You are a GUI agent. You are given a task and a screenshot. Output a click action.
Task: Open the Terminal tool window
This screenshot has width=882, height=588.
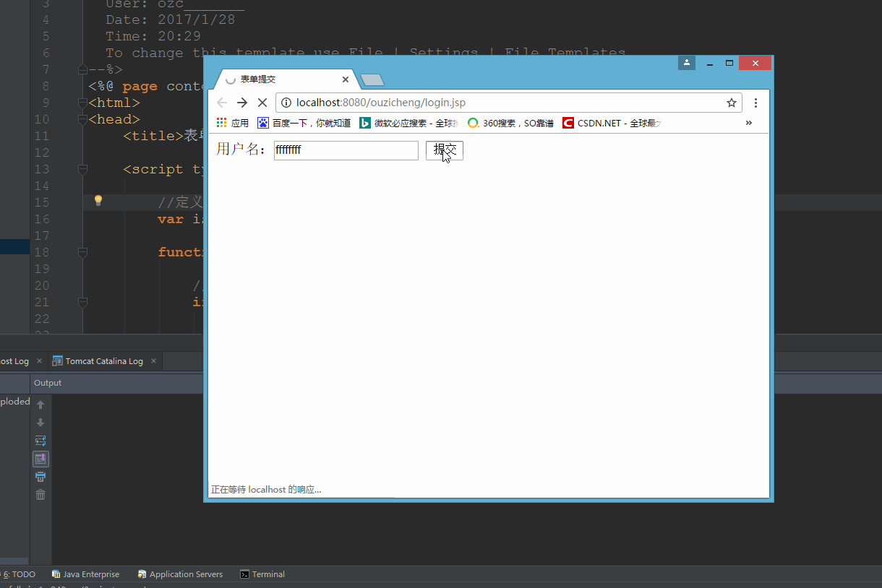tap(262, 574)
